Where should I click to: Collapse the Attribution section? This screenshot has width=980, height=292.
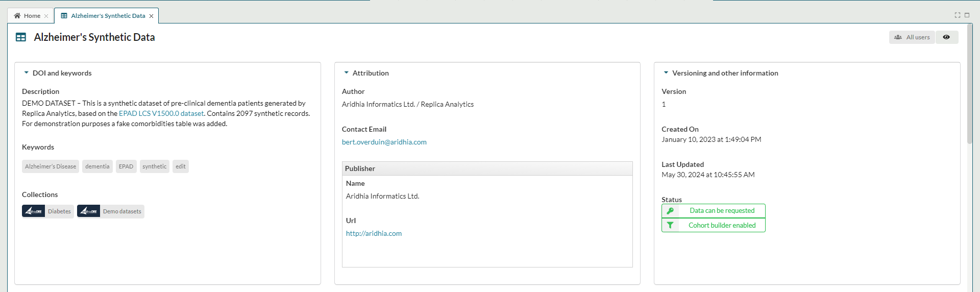(347, 73)
